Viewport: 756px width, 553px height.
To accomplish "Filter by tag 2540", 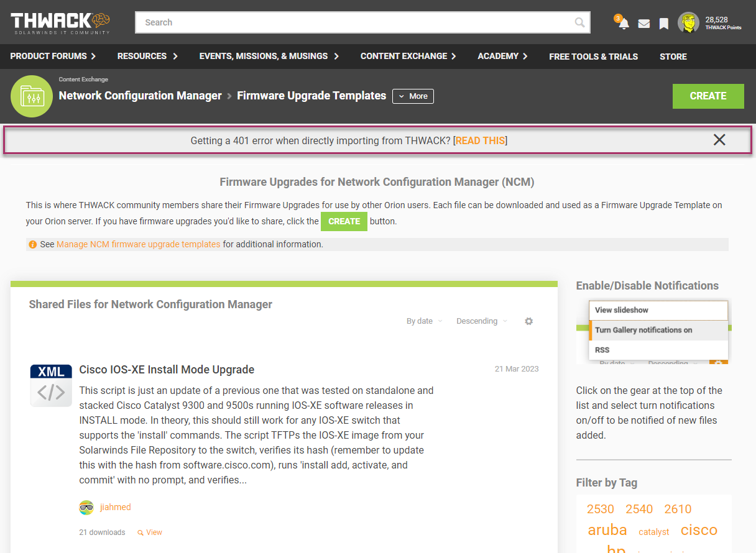I will (x=639, y=509).
